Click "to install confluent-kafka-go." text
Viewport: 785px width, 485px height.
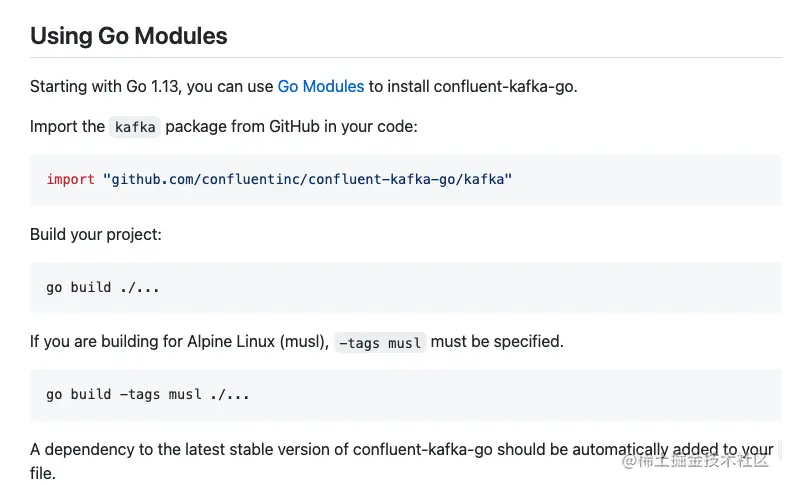click(x=473, y=86)
